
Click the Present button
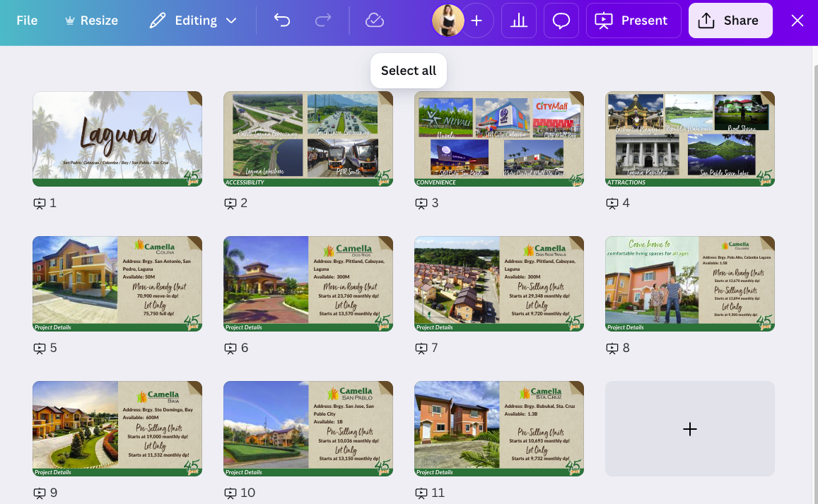click(633, 20)
